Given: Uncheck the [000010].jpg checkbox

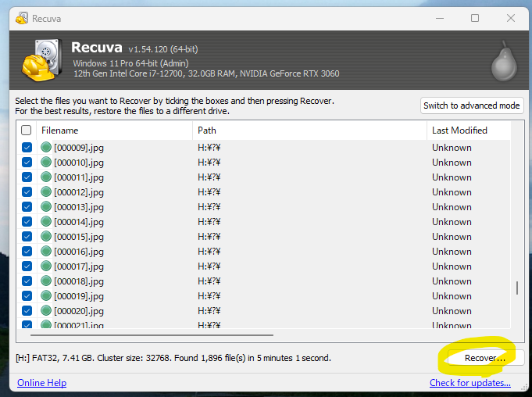Looking at the screenshot, I should pyautogui.click(x=27, y=163).
